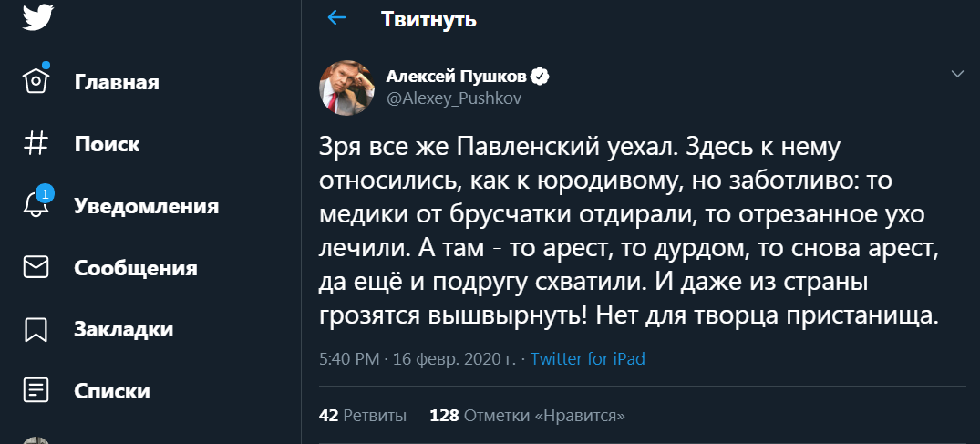Screen dimensions: 980x444
Task: Click the @Alexey_Pushkov handle
Action: pyautogui.click(x=454, y=98)
